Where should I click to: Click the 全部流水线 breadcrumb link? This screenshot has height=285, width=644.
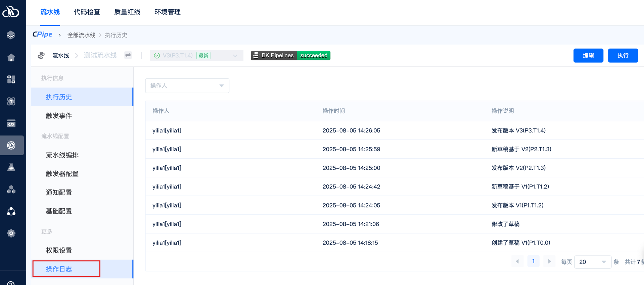click(x=81, y=35)
